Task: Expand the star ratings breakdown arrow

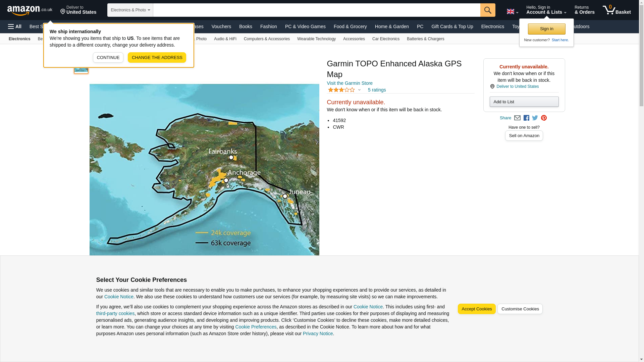Action: pyautogui.click(x=359, y=90)
